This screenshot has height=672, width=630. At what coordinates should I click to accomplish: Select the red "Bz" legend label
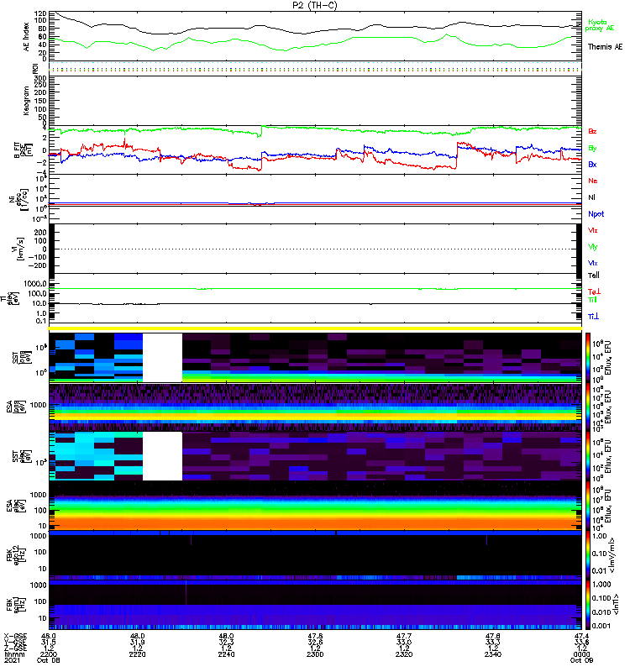coord(592,131)
